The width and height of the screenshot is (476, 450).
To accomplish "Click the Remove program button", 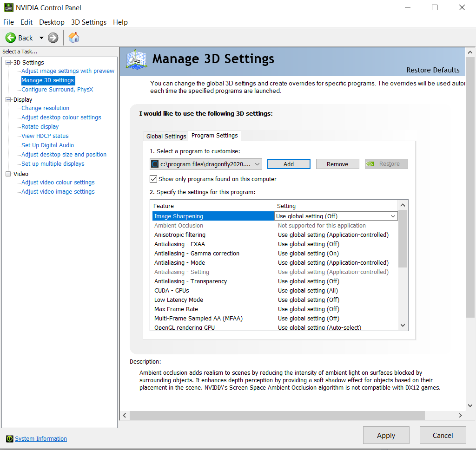I will click(337, 164).
